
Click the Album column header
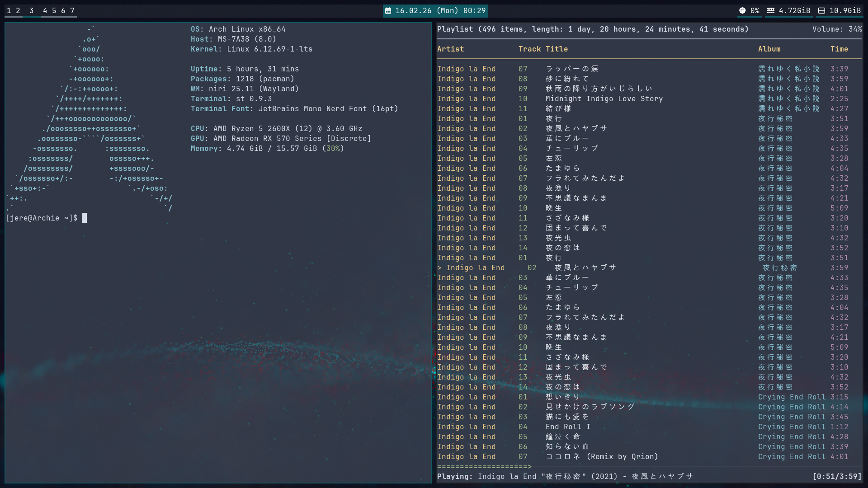pos(769,49)
